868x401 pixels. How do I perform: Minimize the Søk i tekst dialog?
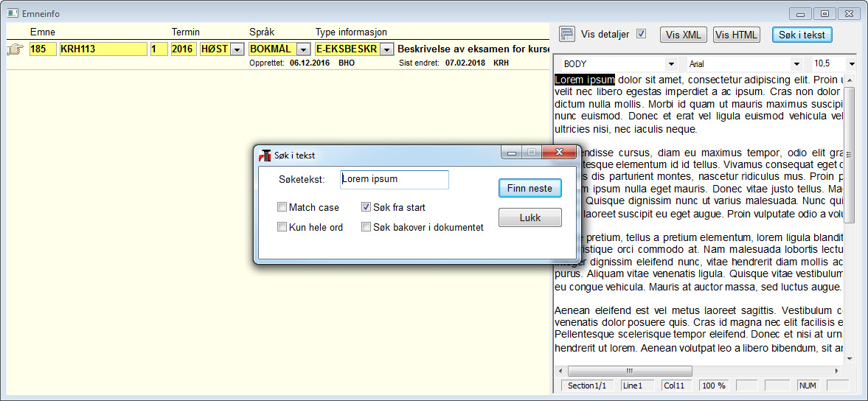point(512,152)
